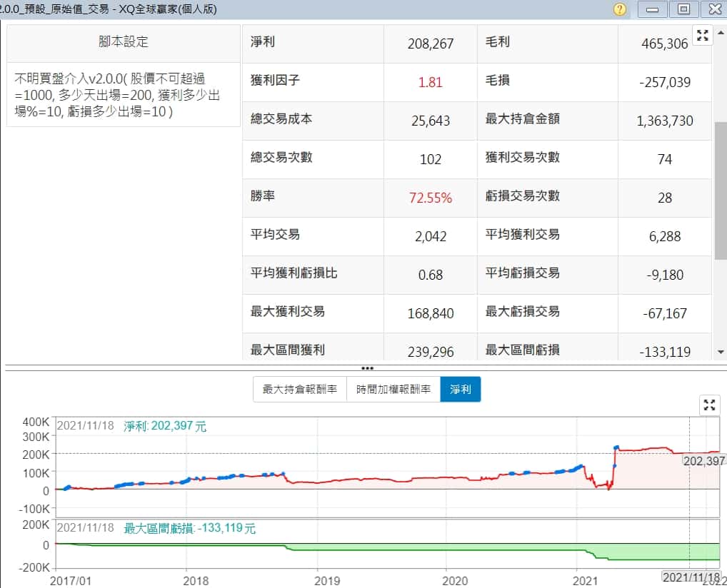Click the scroll down arrow of statistics table

pyautogui.click(x=720, y=352)
